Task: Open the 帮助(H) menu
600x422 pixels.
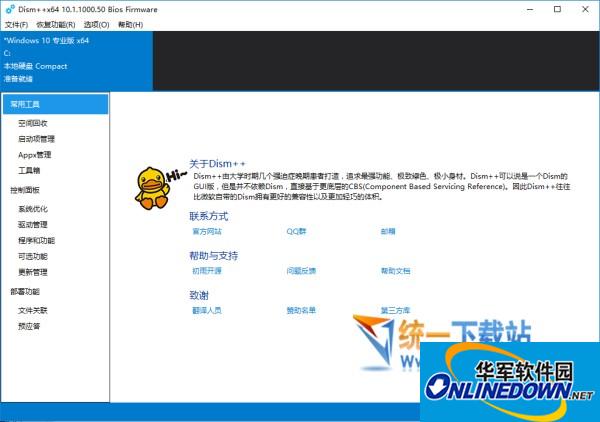Action: [130, 25]
